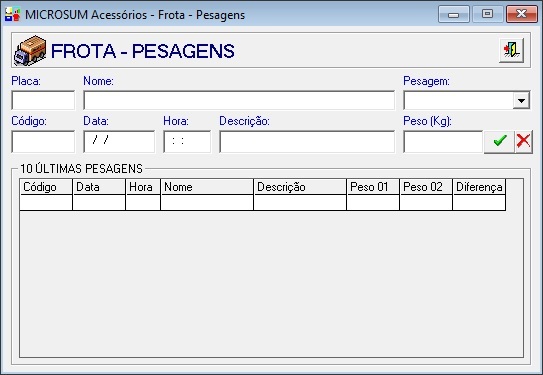Focus the Descrição input field

click(x=307, y=141)
